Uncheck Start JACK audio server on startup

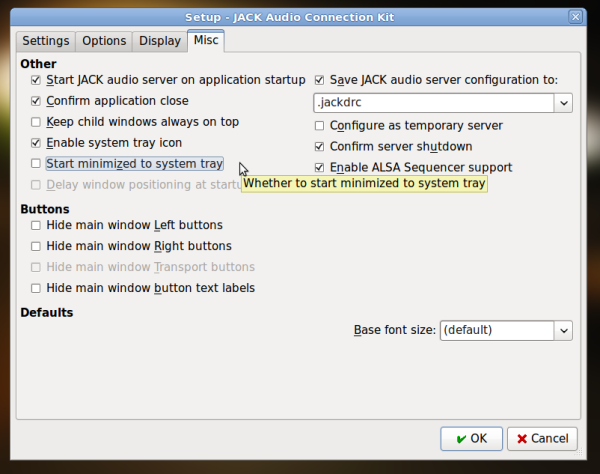click(x=36, y=80)
